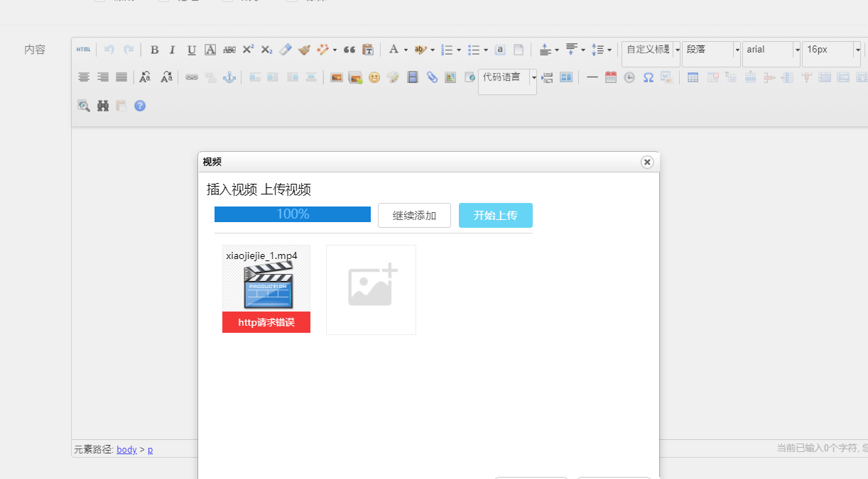Right-align the text
Image resolution: width=868 pixels, height=479 pixels.
(103, 77)
